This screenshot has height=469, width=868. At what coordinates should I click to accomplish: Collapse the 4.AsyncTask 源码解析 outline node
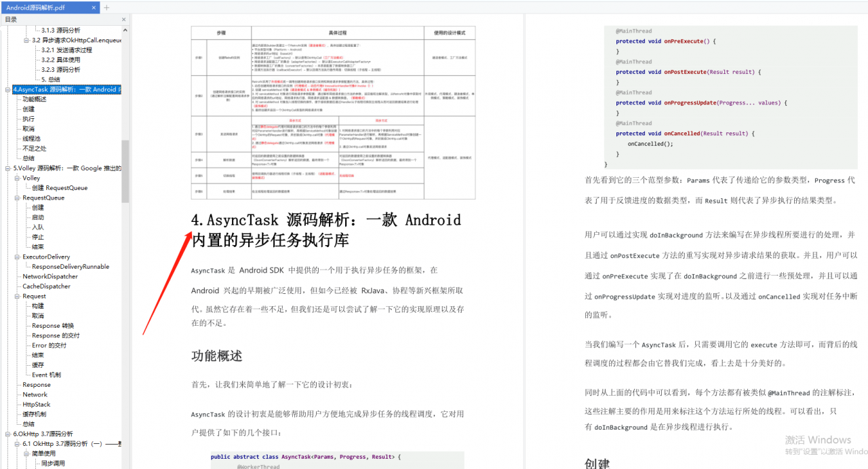pyautogui.click(x=7, y=90)
